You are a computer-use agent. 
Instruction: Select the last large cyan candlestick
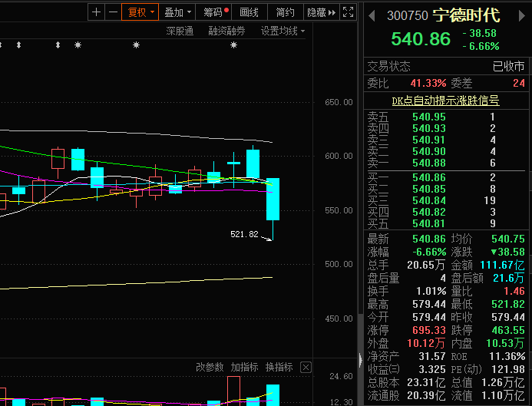273,199
